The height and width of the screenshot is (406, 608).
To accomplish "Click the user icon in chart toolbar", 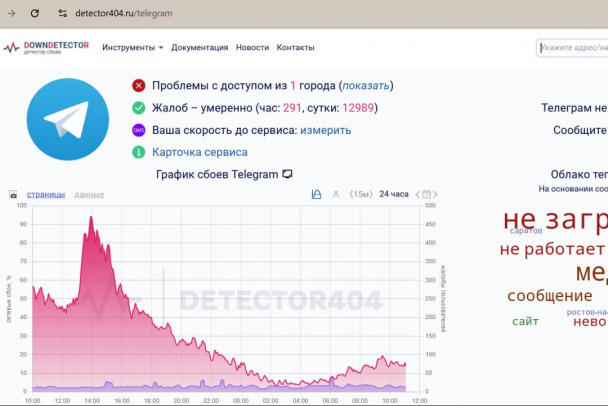I will [336, 194].
